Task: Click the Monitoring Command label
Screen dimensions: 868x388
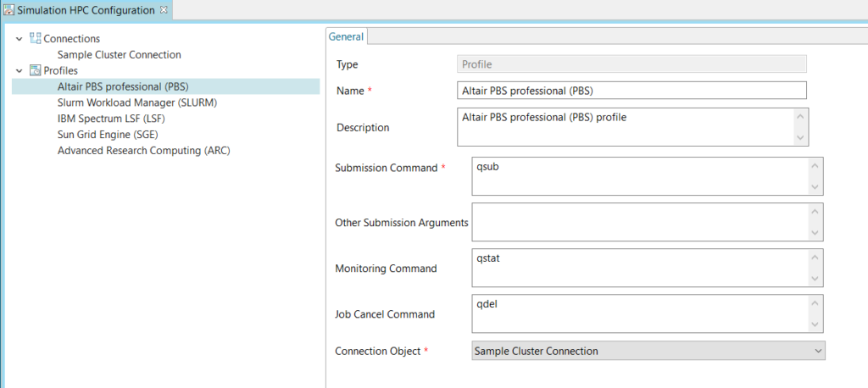Action: 386,269
